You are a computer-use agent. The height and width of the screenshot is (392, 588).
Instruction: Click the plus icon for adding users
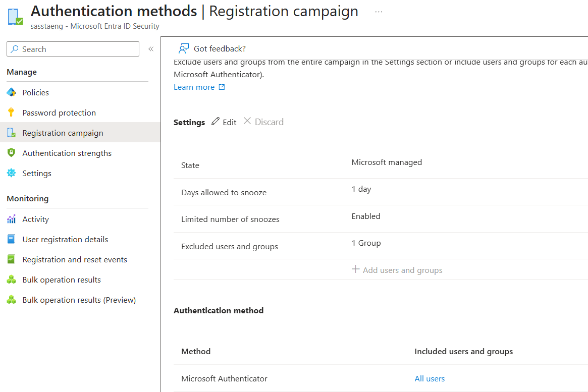pyautogui.click(x=355, y=269)
